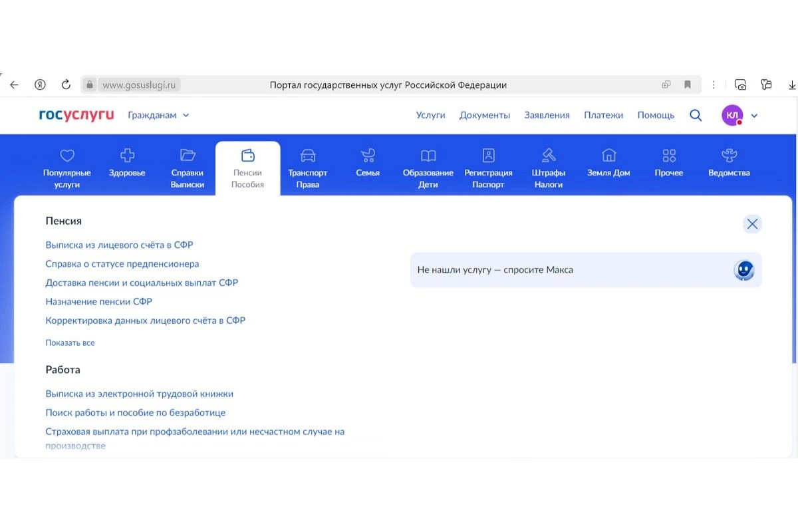Reload the page with the refresh icon
Screen dimensions: 798x532
(x=66, y=84)
